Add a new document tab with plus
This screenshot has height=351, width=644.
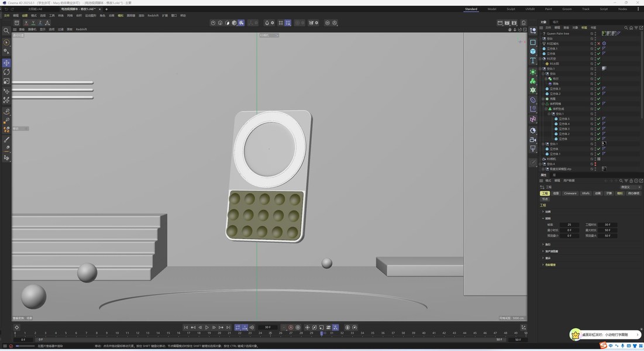click(106, 9)
